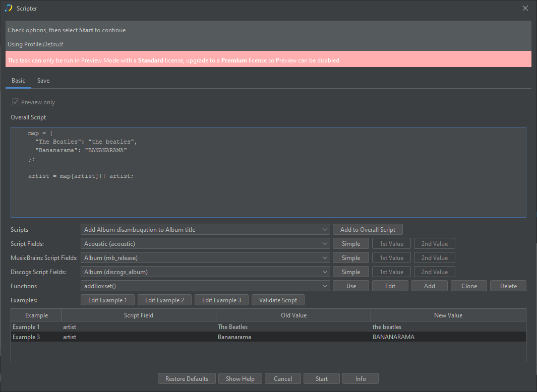Open the MusicBrainz Script Fields dropdown
537x392 pixels.
click(205, 258)
